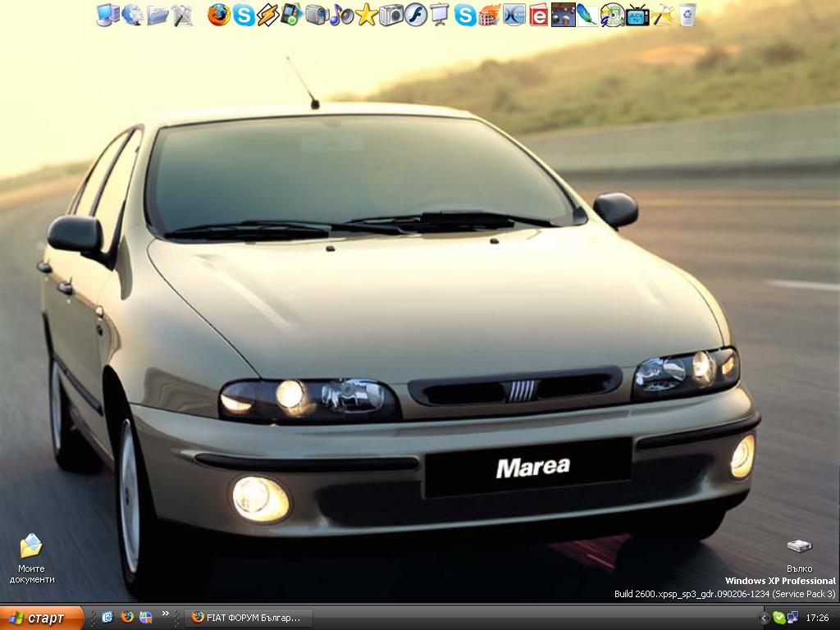Launch the JLC's TV icon in the dock
Screen dimensions: 840x630
coord(637,15)
